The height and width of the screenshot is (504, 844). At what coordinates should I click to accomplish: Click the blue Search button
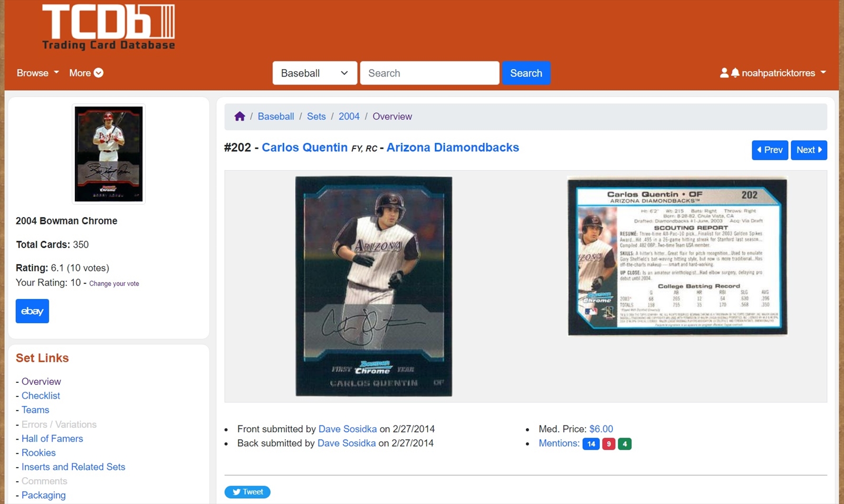click(x=526, y=73)
